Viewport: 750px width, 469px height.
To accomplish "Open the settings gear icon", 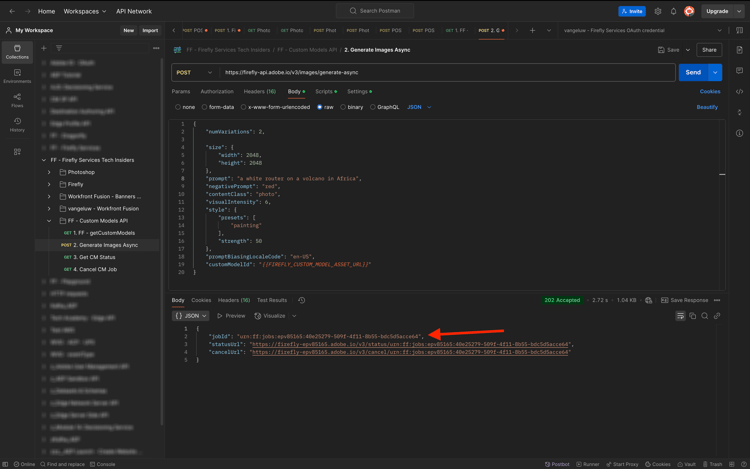I will (657, 11).
